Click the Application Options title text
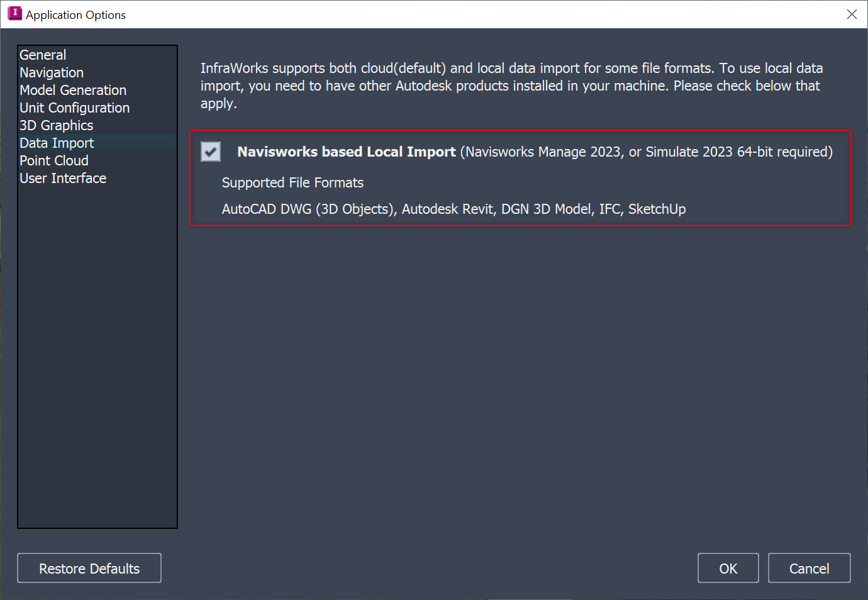This screenshot has width=868, height=600. (75, 14)
